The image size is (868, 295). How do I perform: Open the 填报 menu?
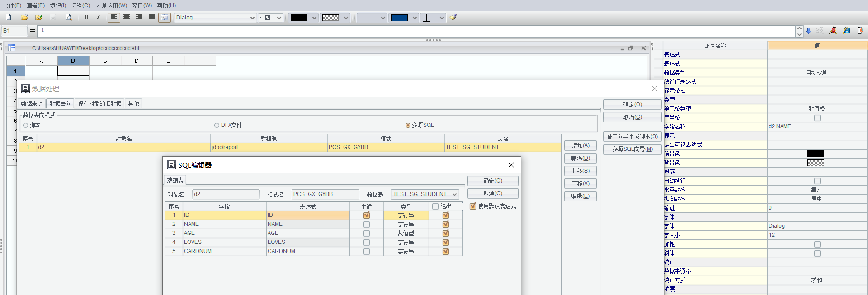[58, 5]
